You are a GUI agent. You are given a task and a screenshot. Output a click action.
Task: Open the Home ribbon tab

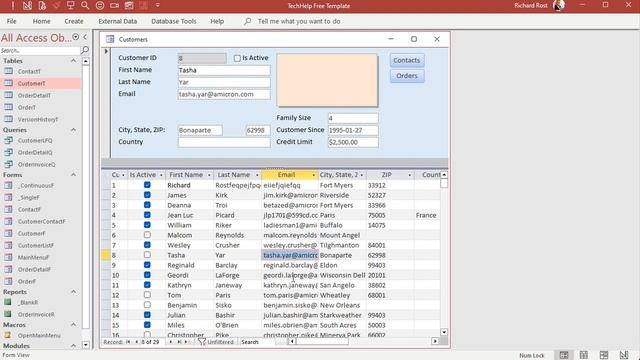[x=41, y=21]
